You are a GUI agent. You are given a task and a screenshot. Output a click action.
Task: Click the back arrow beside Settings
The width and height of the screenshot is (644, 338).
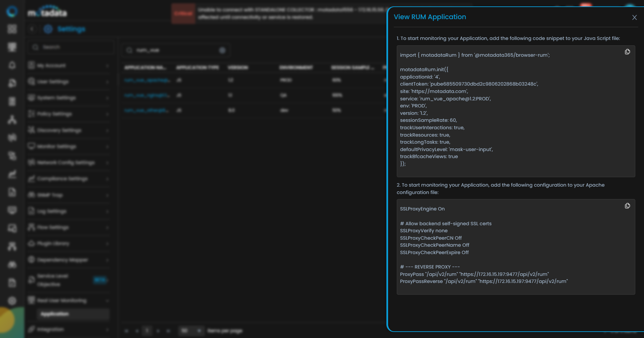click(32, 29)
